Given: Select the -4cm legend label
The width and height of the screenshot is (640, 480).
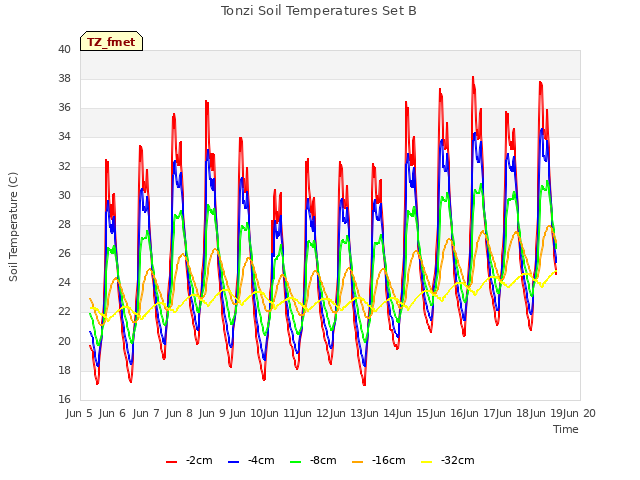Looking at the screenshot, I should (x=261, y=461).
